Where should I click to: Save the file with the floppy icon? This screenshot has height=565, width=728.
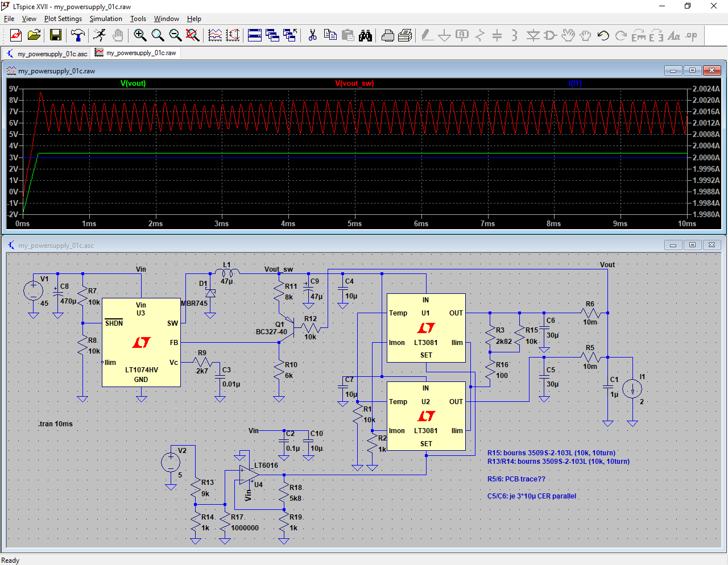56,35
